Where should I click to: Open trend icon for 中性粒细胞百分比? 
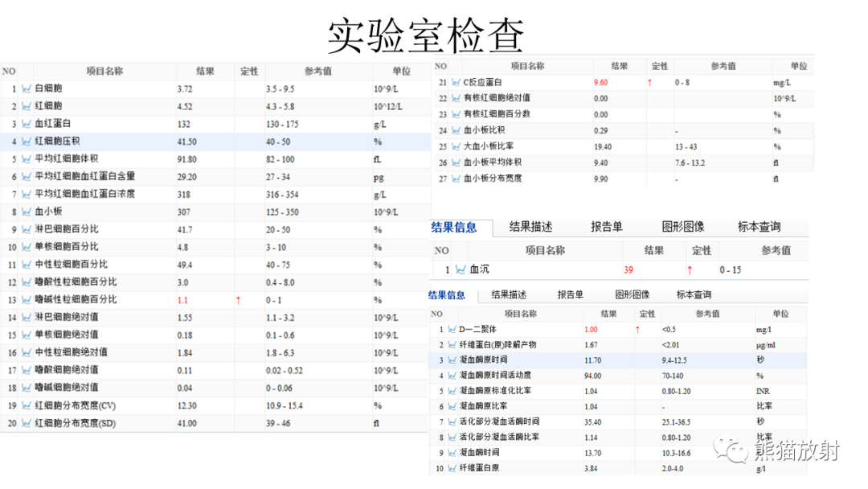(26, 265)
